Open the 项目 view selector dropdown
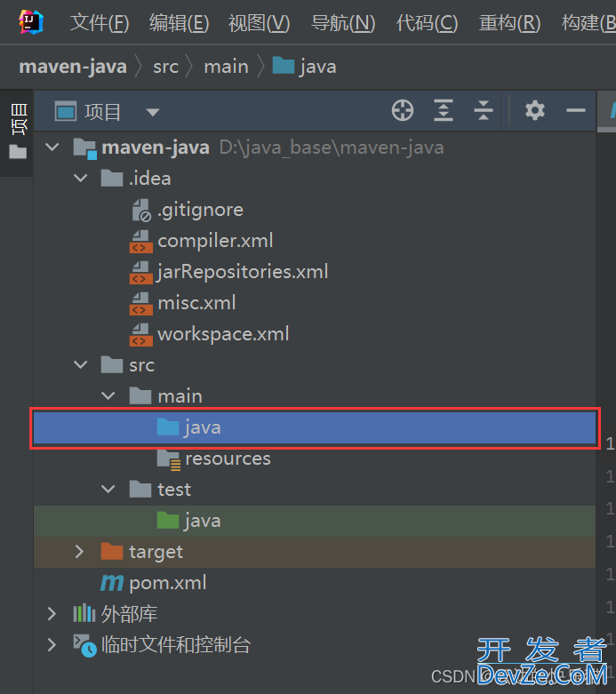The width and height of the screenshot is (616, 694). [x=153, y=112]
